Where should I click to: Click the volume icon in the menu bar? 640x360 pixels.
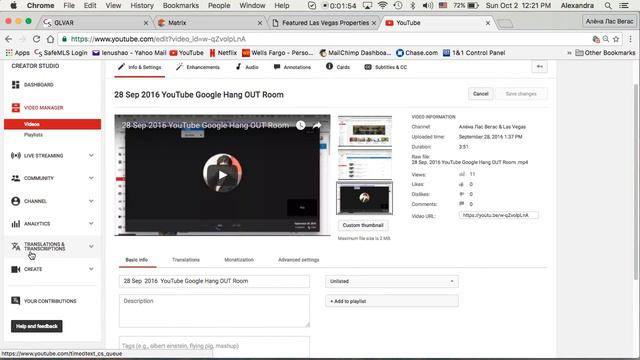tap(427, 5)
